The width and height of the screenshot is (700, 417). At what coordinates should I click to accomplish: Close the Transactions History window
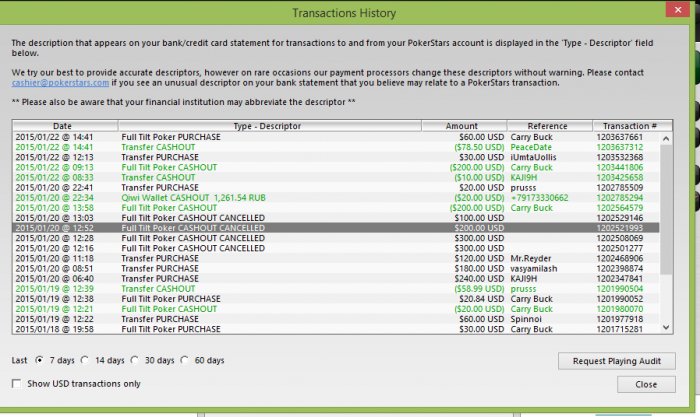678,9
